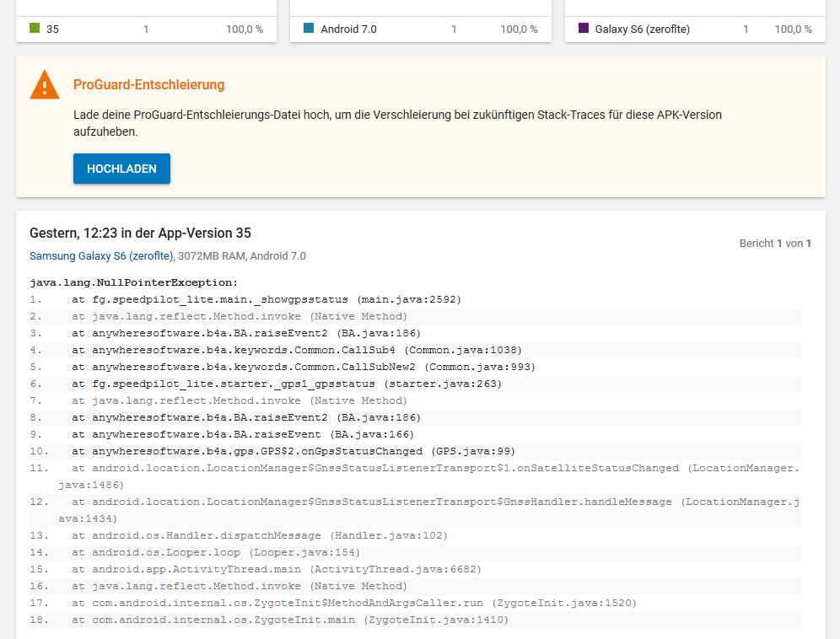Select stack trace line 1 with main._showgpsstatus
Image resolution: width=840 pixels, height=639 pixels.
[x=266, y=299]
